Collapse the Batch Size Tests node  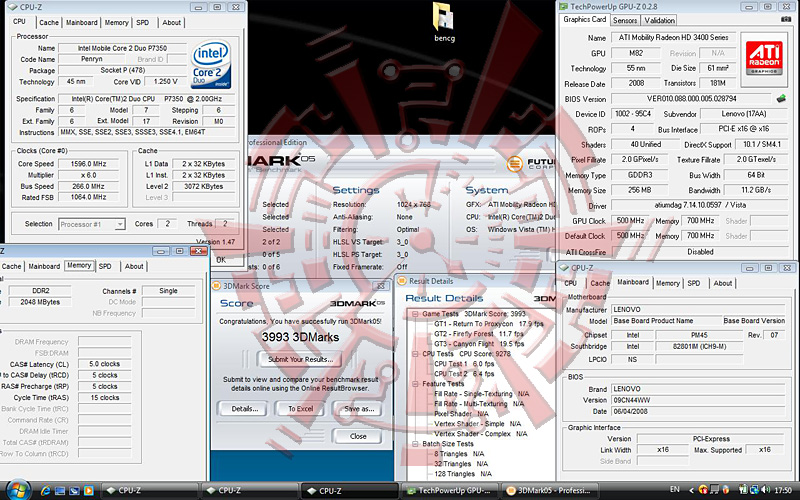point(415,444)
